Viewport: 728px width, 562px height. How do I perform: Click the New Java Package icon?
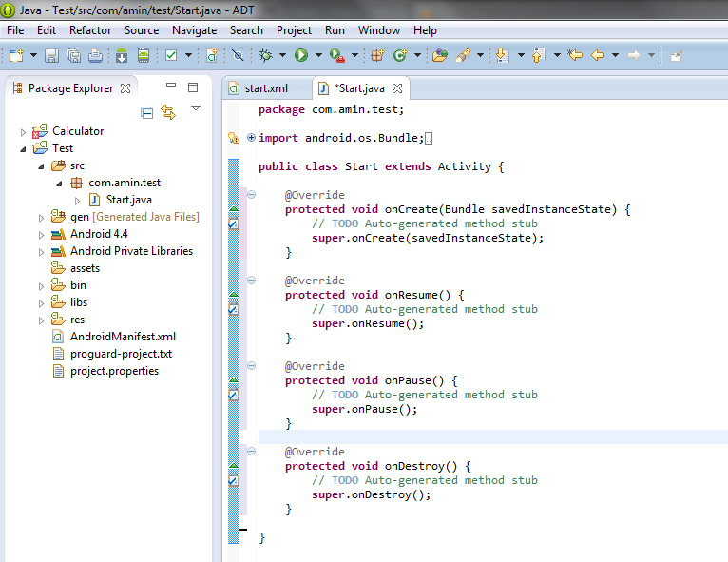(x=377, y=55)
